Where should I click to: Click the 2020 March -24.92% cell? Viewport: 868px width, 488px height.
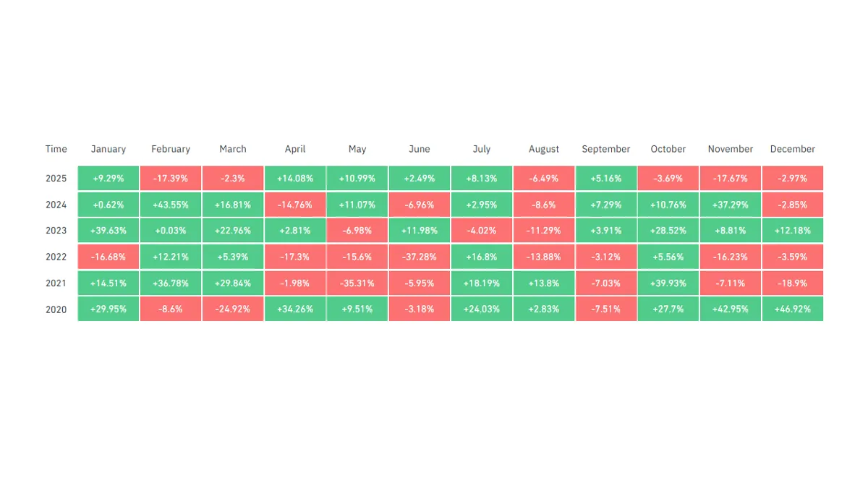[233, 309]
